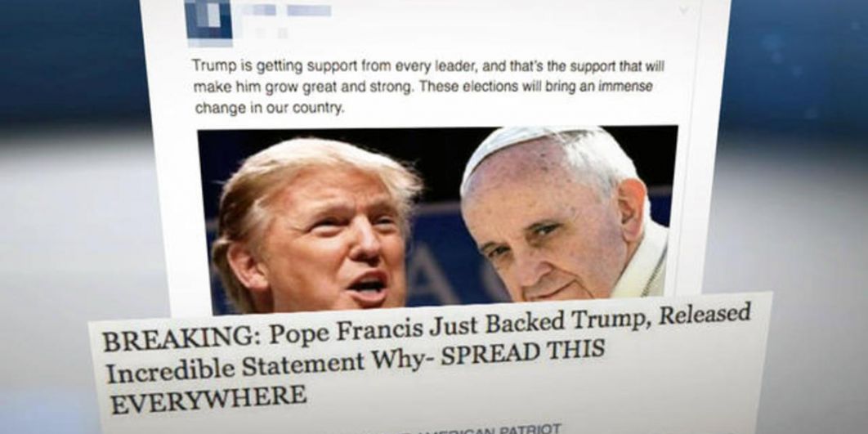868x434 pixels.
Task: Click the 'change in our country.' text line
Action: pyautogui.click(x=270, y=107)
